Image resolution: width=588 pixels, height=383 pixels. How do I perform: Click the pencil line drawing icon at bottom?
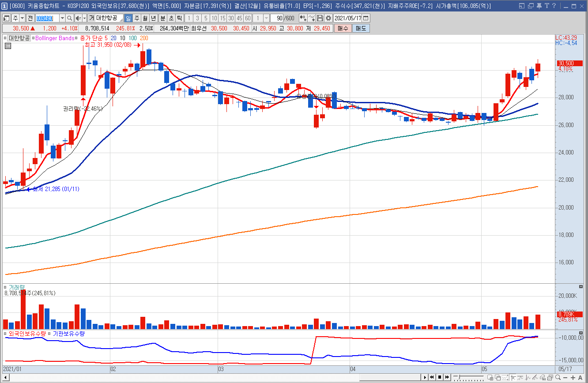(535, 377)
